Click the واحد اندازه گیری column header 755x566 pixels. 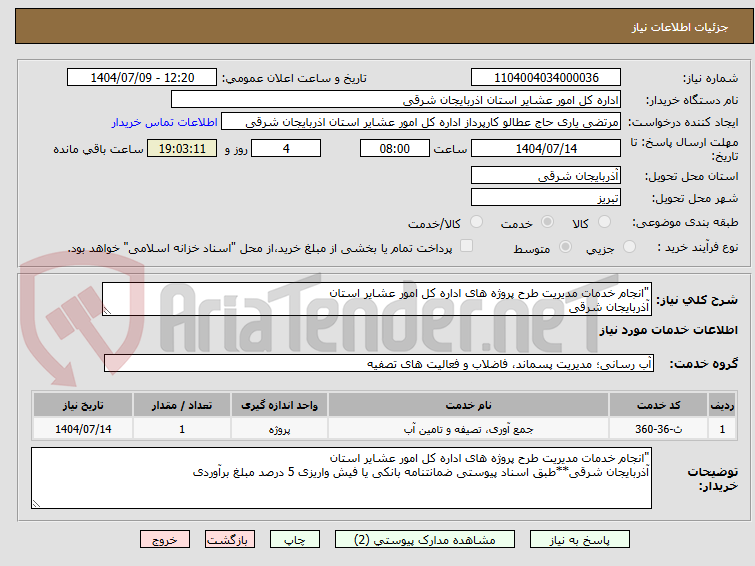point(279,405)
